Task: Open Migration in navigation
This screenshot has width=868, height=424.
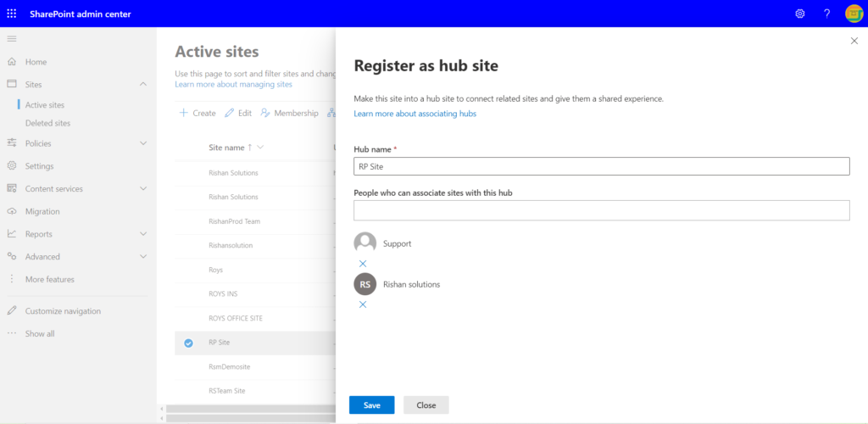Action: (x=42, y=211)
